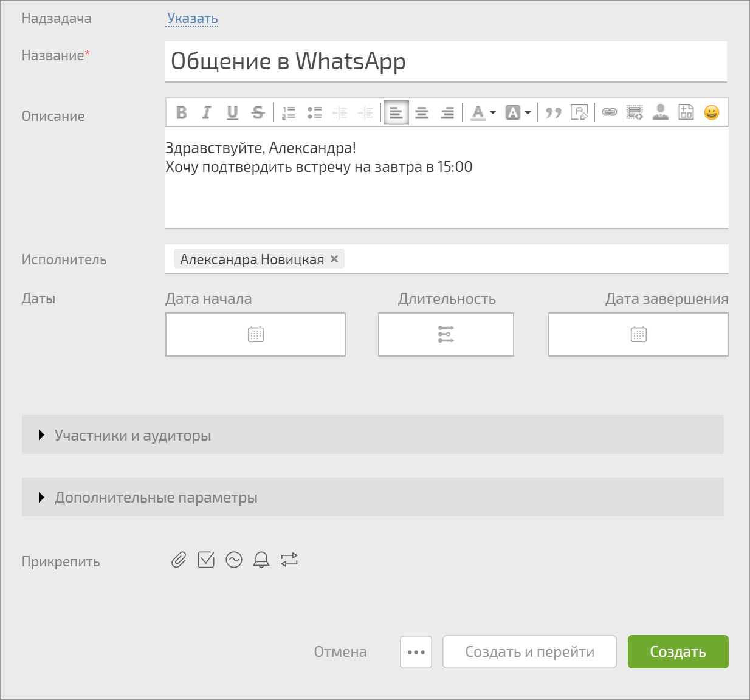Open the Длительность duration slider field

[446, 334]
